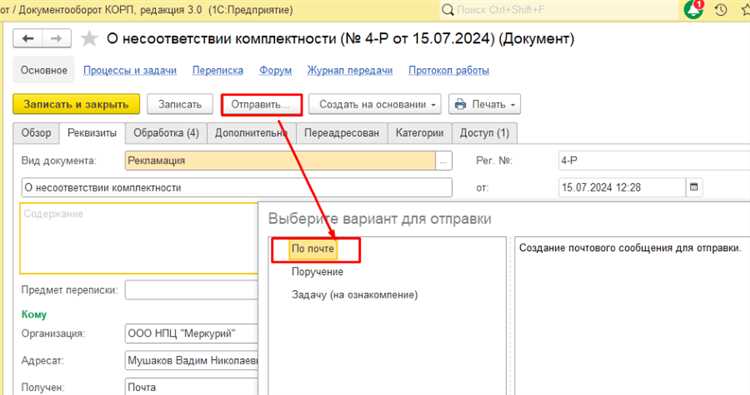Open the Форум link
The height and width of the screenshot is (395, 750).
click(276, 70)
